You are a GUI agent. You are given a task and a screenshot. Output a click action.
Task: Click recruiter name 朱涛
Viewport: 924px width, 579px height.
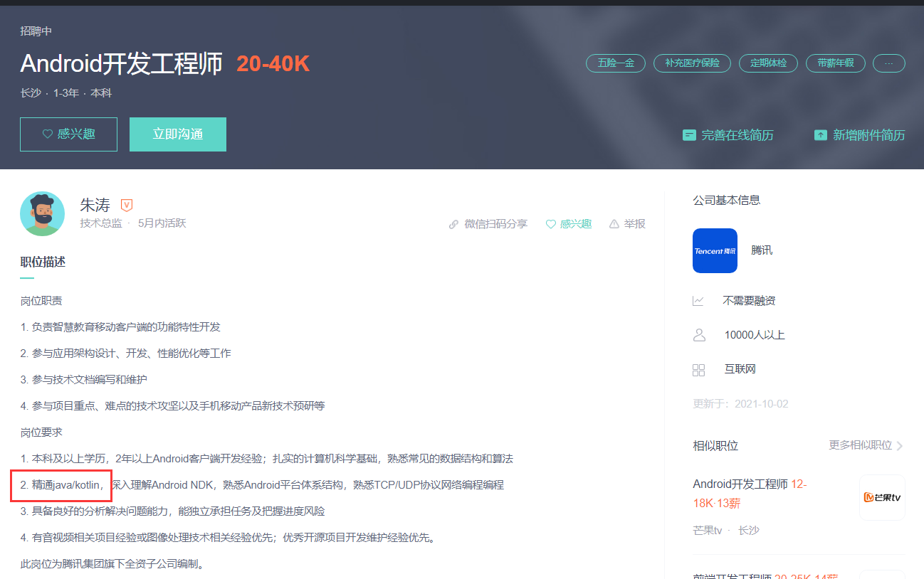95,206
